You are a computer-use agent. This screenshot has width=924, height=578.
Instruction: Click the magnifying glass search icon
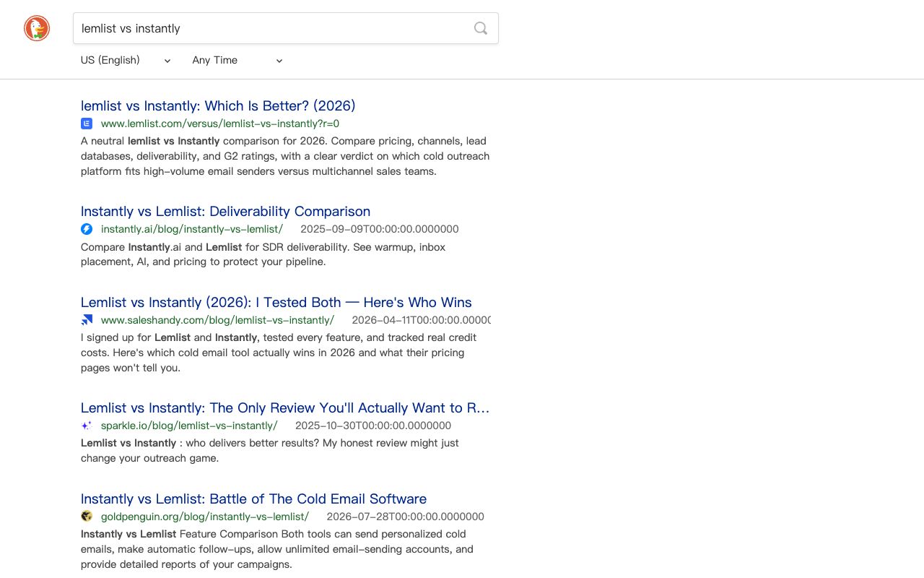[x=481, y=28]
